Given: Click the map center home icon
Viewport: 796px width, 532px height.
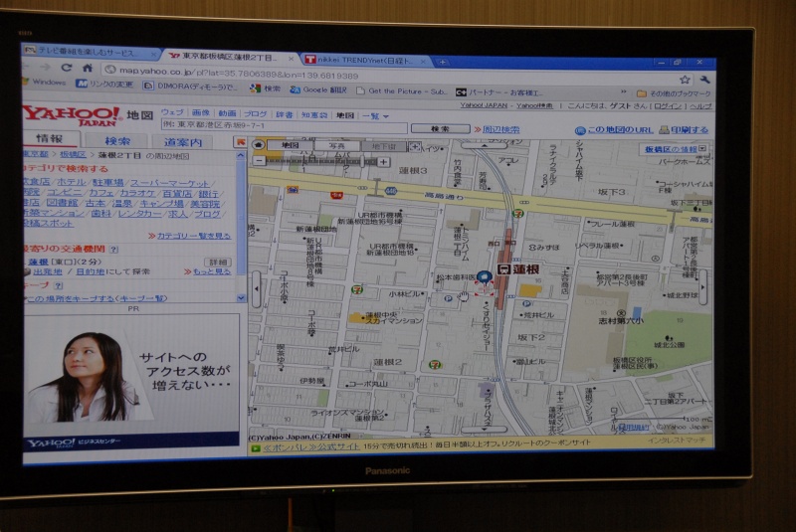Looking at the screenshot, I should [x=259, y=145].
